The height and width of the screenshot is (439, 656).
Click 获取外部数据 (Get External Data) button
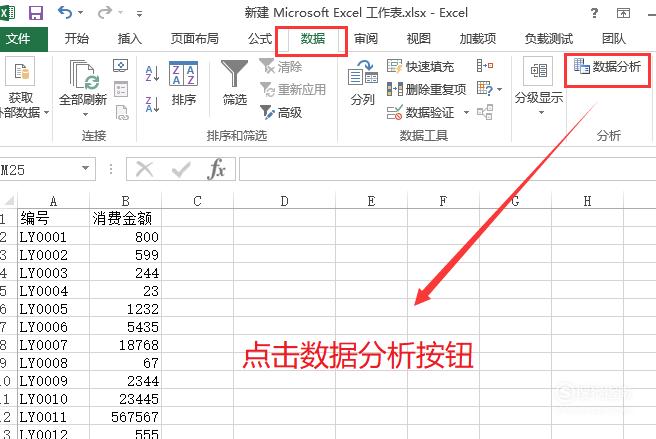[x=21, y=89]
